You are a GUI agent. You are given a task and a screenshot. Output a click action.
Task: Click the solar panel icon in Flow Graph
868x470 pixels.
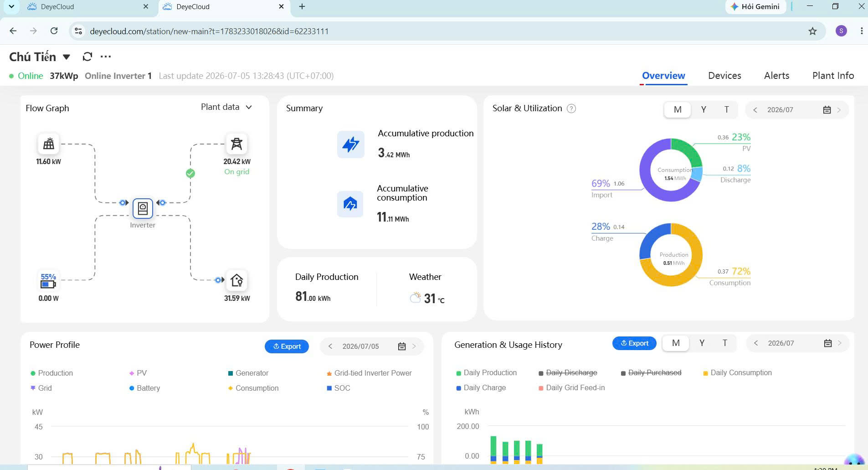tap(48, 144)
